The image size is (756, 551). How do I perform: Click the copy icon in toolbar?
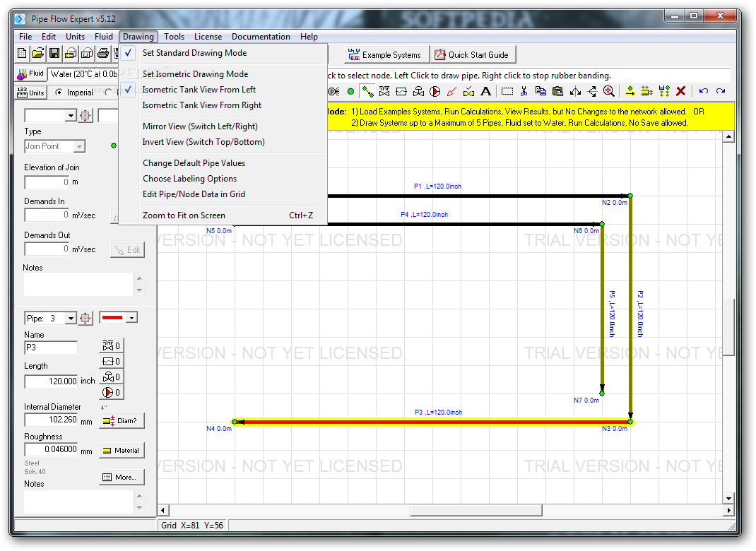(x=541, y=91)
